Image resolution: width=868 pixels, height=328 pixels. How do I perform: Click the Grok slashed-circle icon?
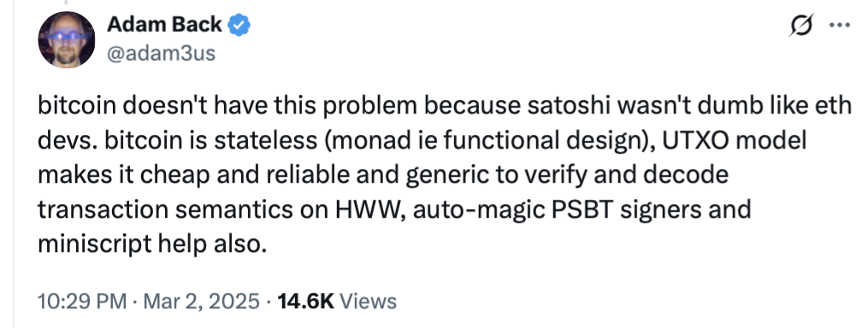(x=801, y=26)
